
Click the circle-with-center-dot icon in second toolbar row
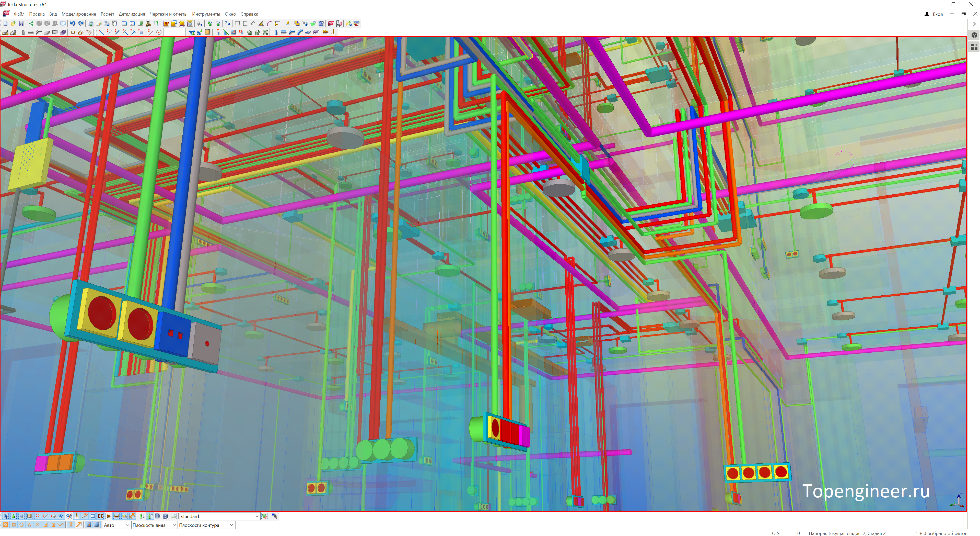point(159,32)
